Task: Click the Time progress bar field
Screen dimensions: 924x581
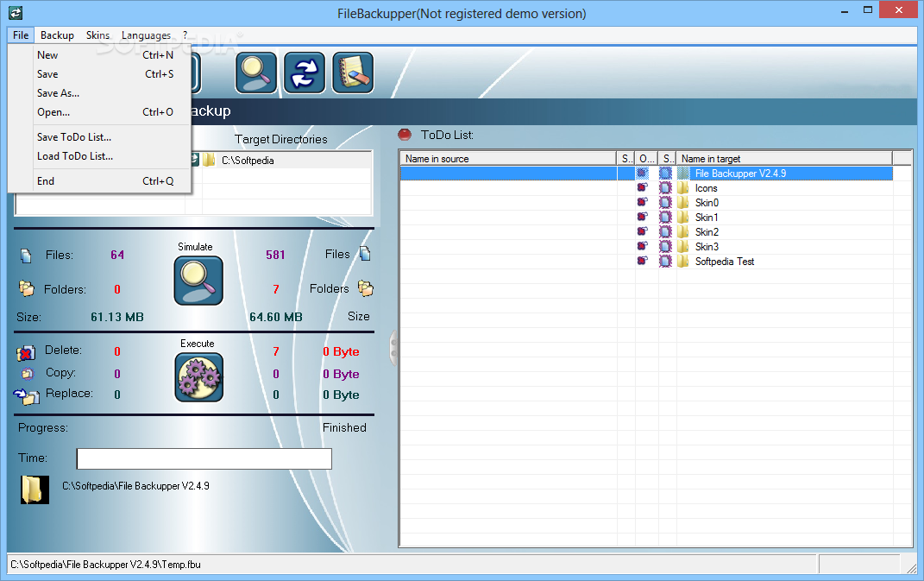Action: point(204,459)
